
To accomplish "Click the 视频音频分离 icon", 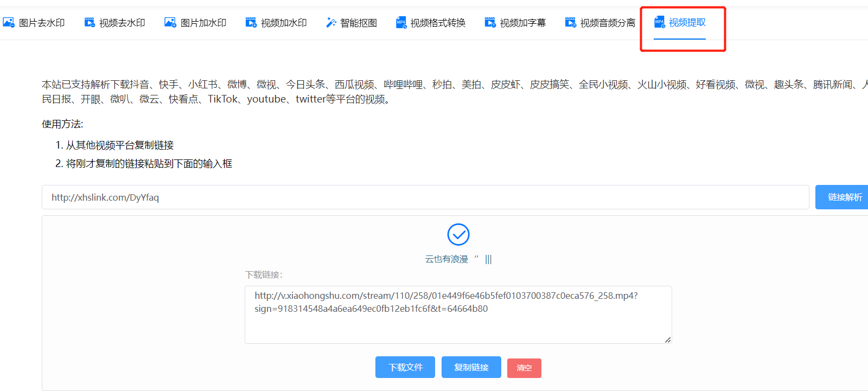I will pos(570,23).
